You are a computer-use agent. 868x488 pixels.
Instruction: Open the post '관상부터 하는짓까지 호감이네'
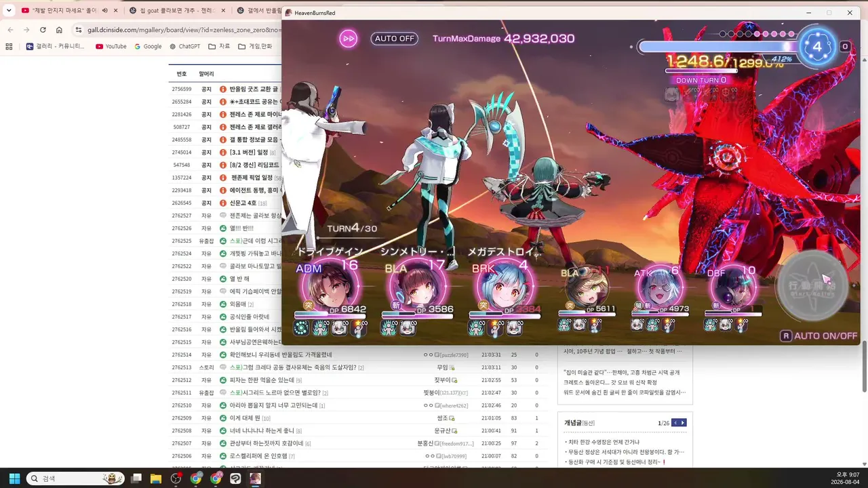(266, 443)
